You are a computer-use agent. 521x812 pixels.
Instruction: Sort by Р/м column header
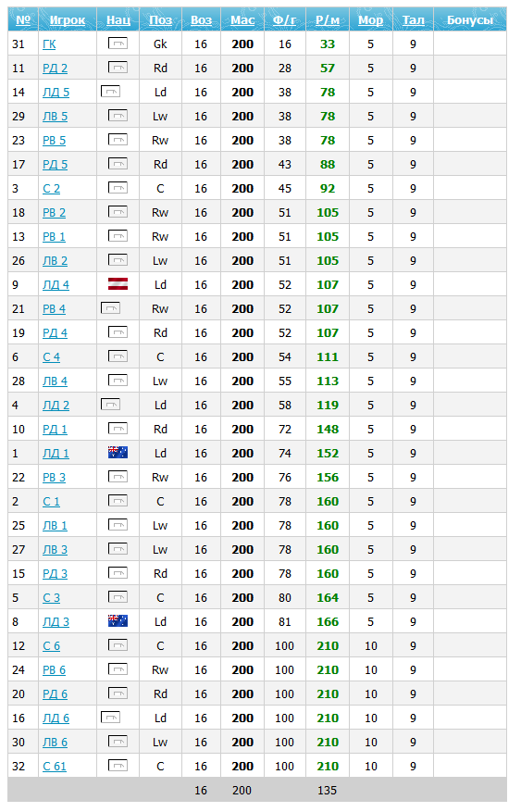point(328,20)
